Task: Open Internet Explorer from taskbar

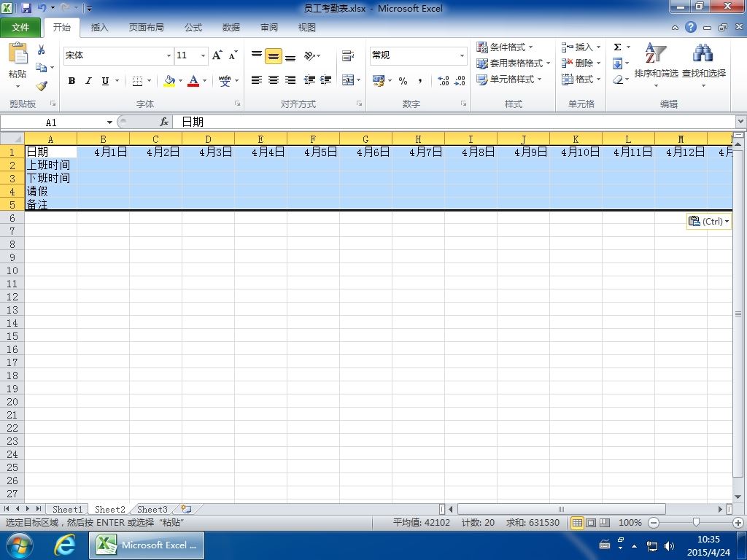Action: pyautogui.click(x=64, y=545)
